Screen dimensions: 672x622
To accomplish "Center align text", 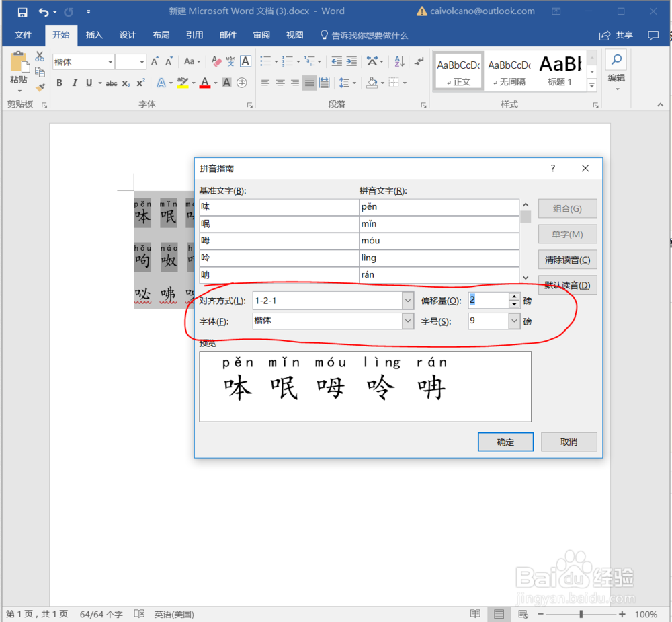I will coord(280,83).
